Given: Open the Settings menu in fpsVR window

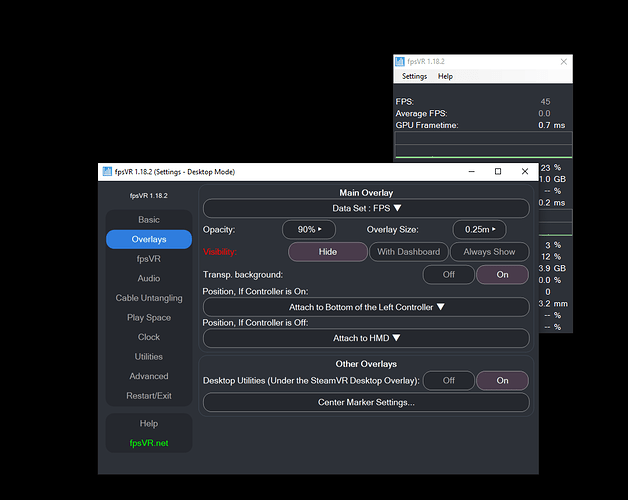Looking at the screenshot, I should (414, 76).
